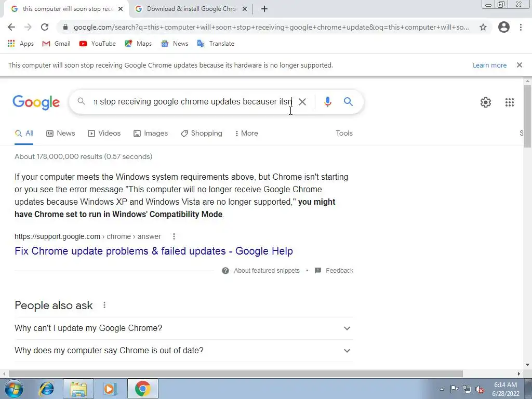Image resolution: width=532 pixels, height=399 pixels.
Task: Open Google quick settings gear
Action: [486, 102]
